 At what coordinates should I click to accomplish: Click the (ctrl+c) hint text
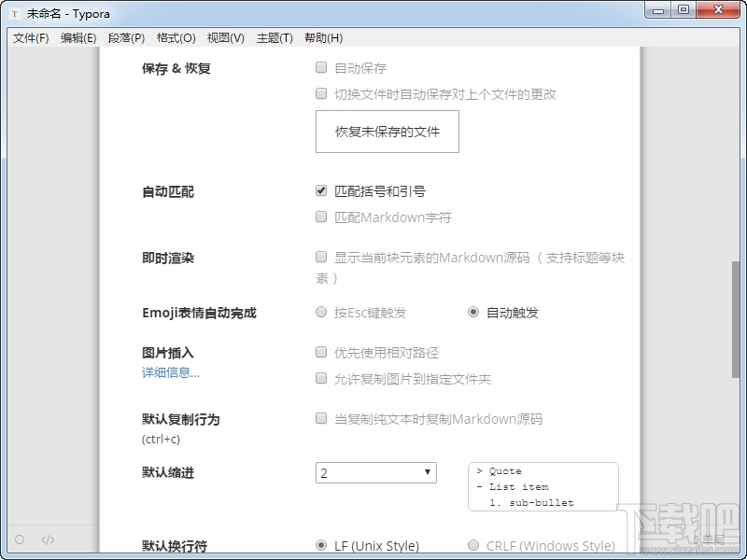(x=161, y=439)
